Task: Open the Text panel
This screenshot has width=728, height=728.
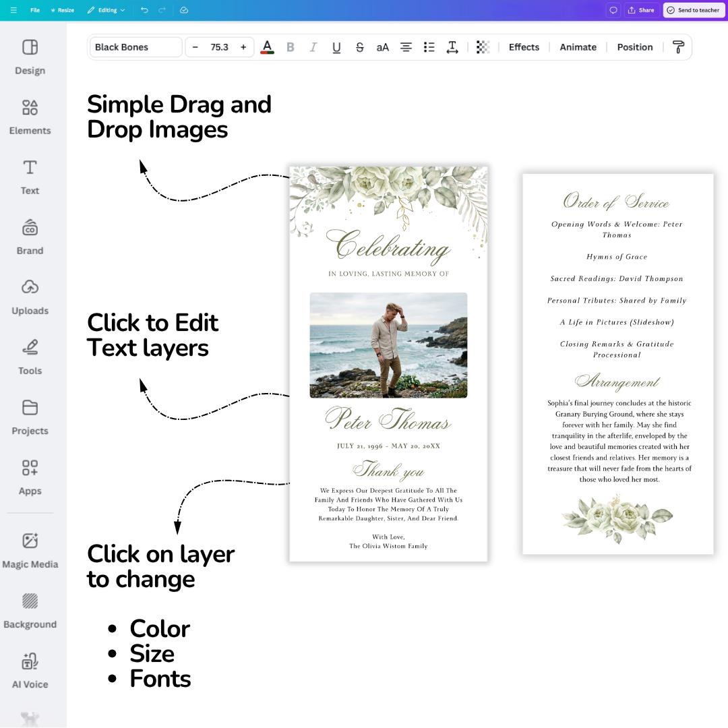Action: click(x=30, y=177)
